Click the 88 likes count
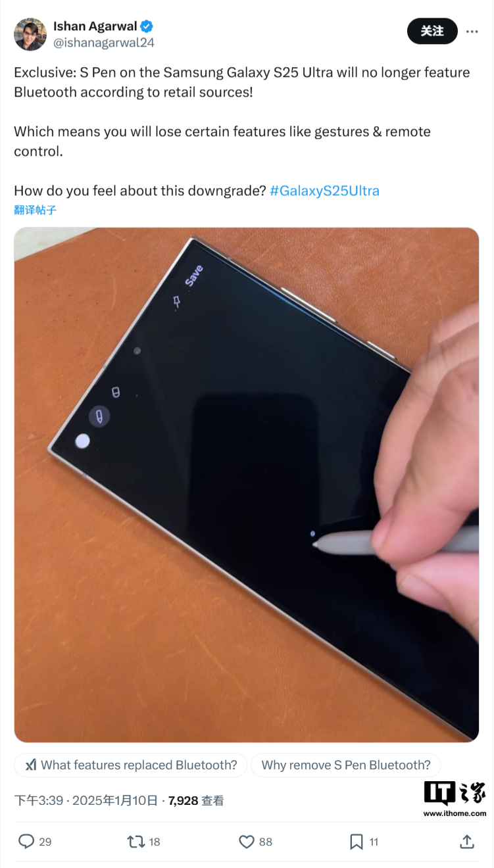This screenshot has width=494, height=868. coord(265,842)
